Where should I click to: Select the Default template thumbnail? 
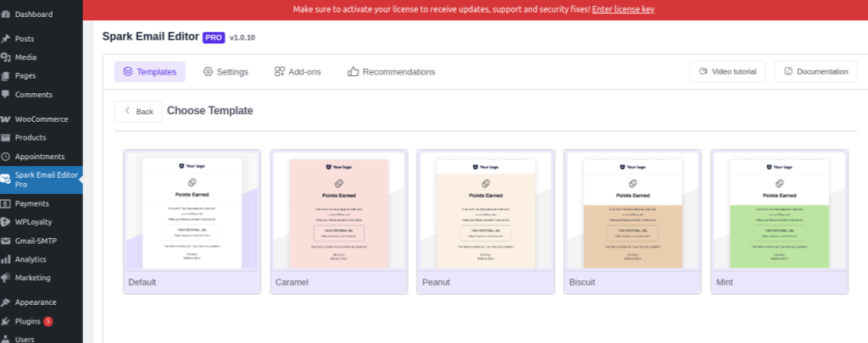(192, 211)
